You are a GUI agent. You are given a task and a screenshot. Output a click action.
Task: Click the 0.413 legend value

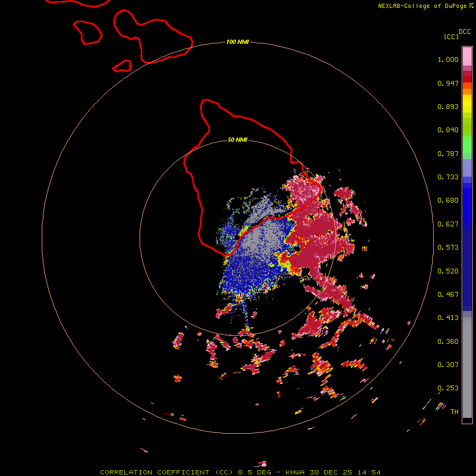(448, 318)
